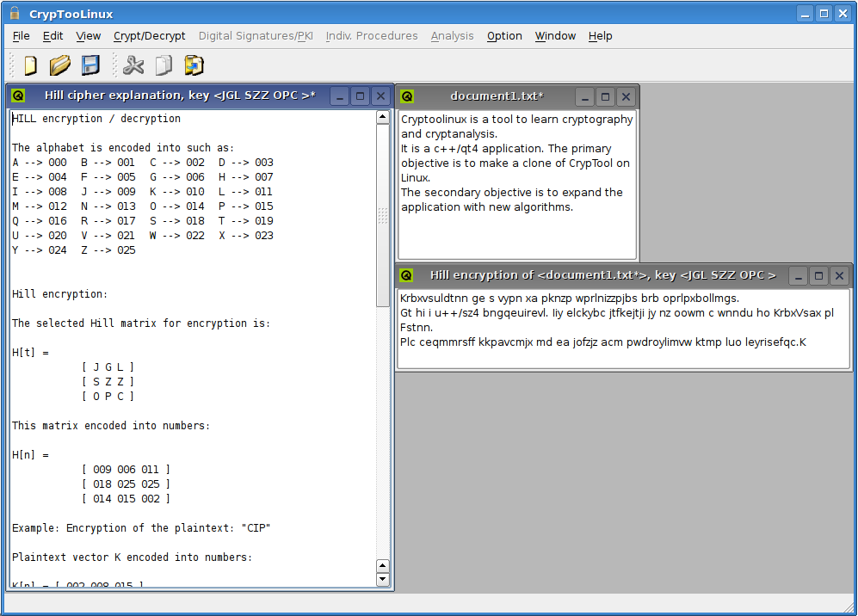
Task: Open the Help menu
Action: pyautogui.click(x=601, y=36)
